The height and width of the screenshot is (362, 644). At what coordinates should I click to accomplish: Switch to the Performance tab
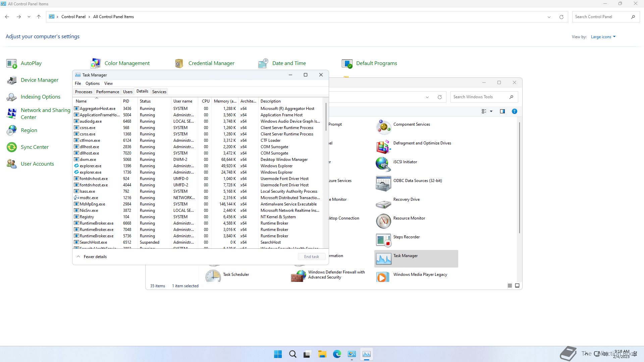pos(107,92)
